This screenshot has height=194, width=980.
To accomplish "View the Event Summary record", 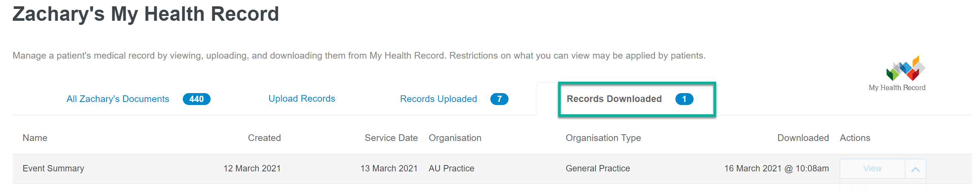I will [872, 169].
